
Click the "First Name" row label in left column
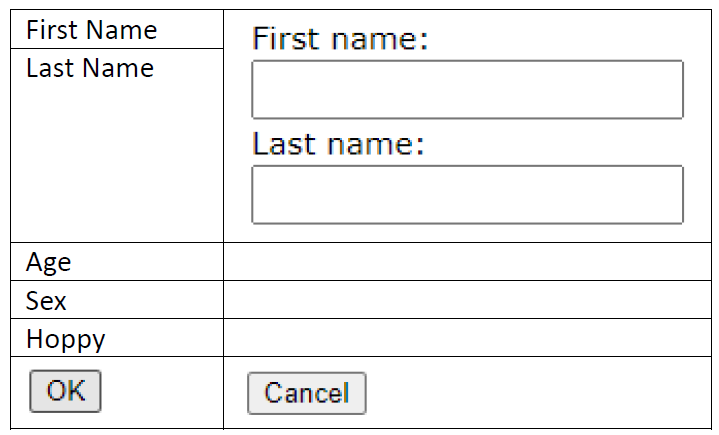[x=91, y=30]
